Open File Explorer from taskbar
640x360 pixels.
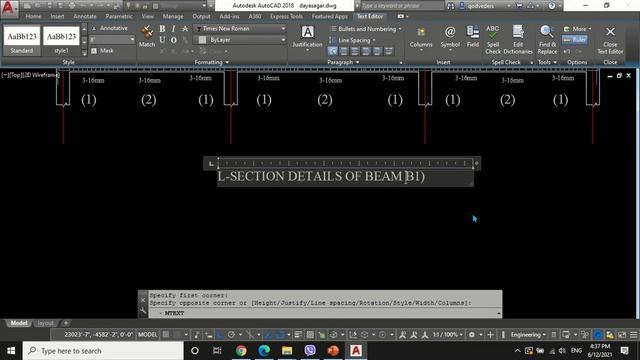pyautogui.click(x=287, y=350)
